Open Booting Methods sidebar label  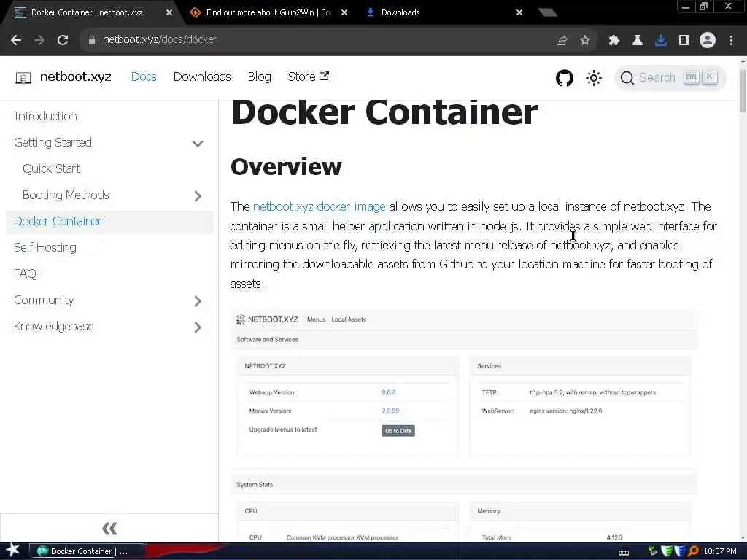(x=66, y=195)
